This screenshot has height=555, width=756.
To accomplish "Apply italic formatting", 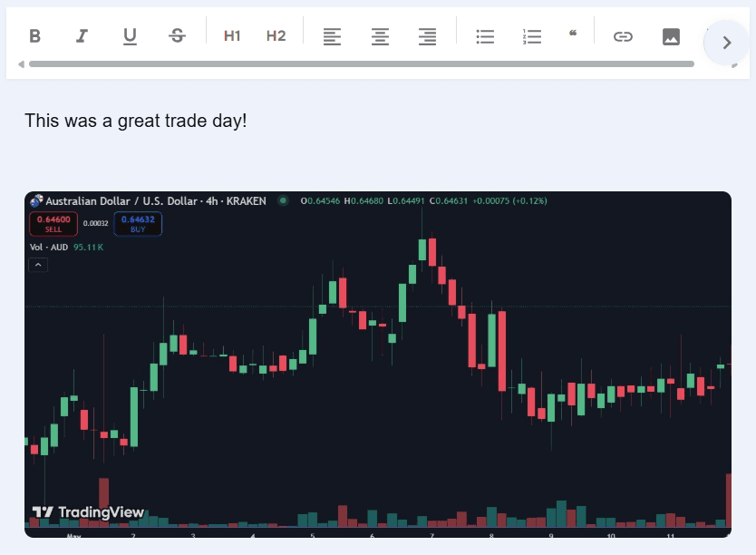I will pyautogui.click(x=82, y=36).
